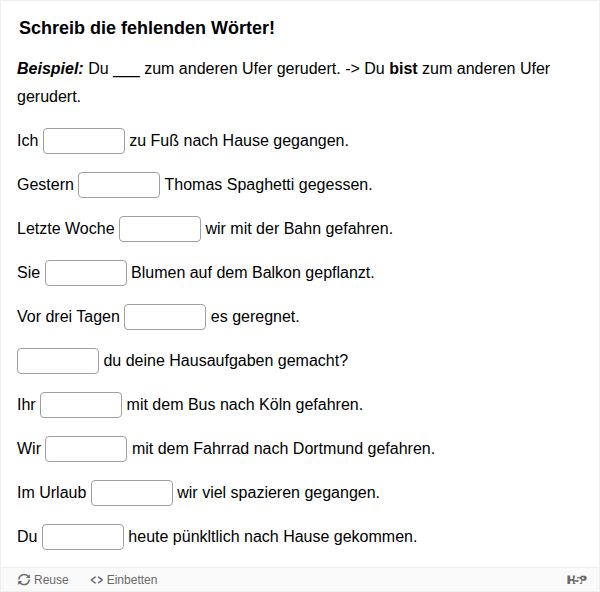Click the text 'es geregnet.'
600x592 pixels.
[255, 317]
